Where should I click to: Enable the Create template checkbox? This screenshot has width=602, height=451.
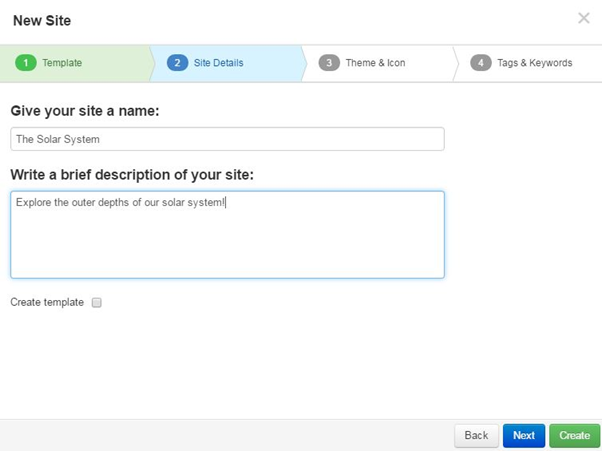(96, 302)
